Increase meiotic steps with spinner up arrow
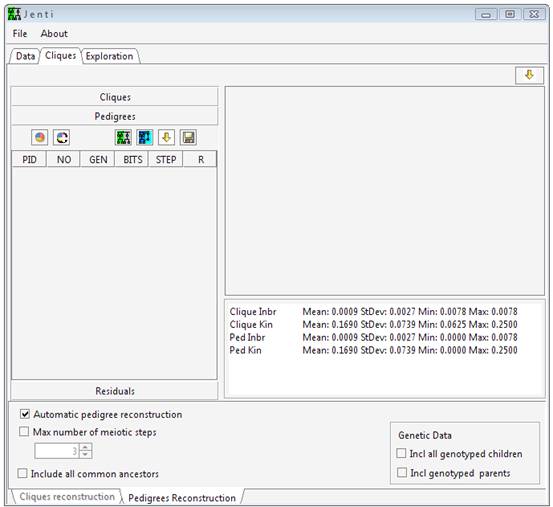 pos(85,447)
